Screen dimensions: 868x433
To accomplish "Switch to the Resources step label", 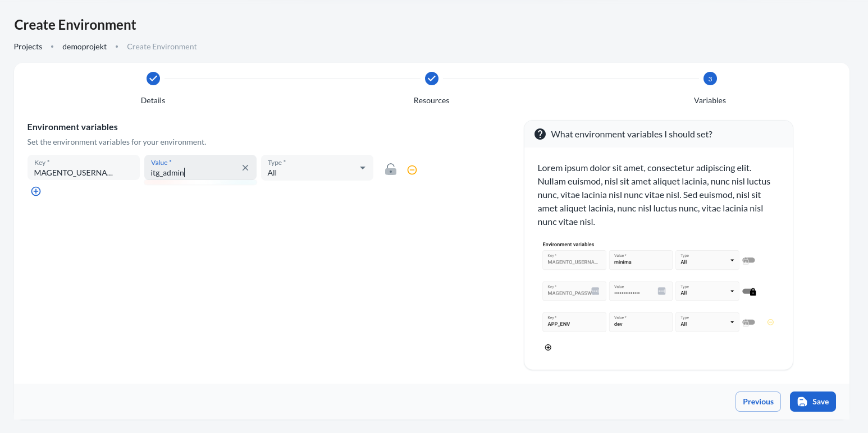I will click(431, 100).
